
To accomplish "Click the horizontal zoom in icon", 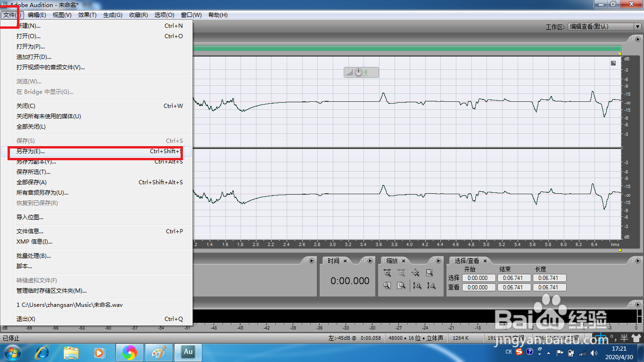I will (387, 272).
